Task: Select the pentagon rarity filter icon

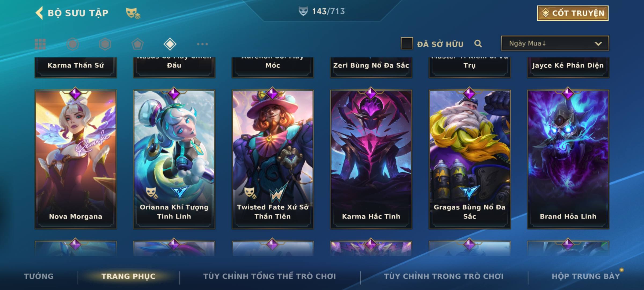Action: pyautogui.click(x=137, y=44)
